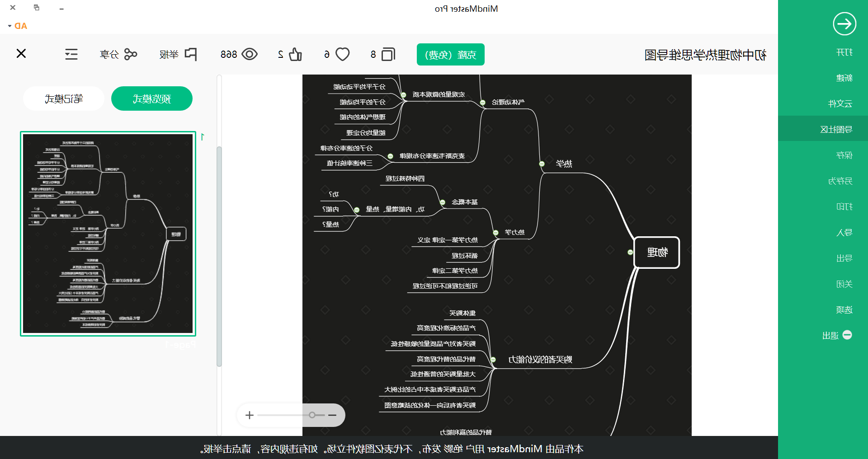Click the clone copy icon next to 8
868x459 pixels.
(x=388, y=55)
